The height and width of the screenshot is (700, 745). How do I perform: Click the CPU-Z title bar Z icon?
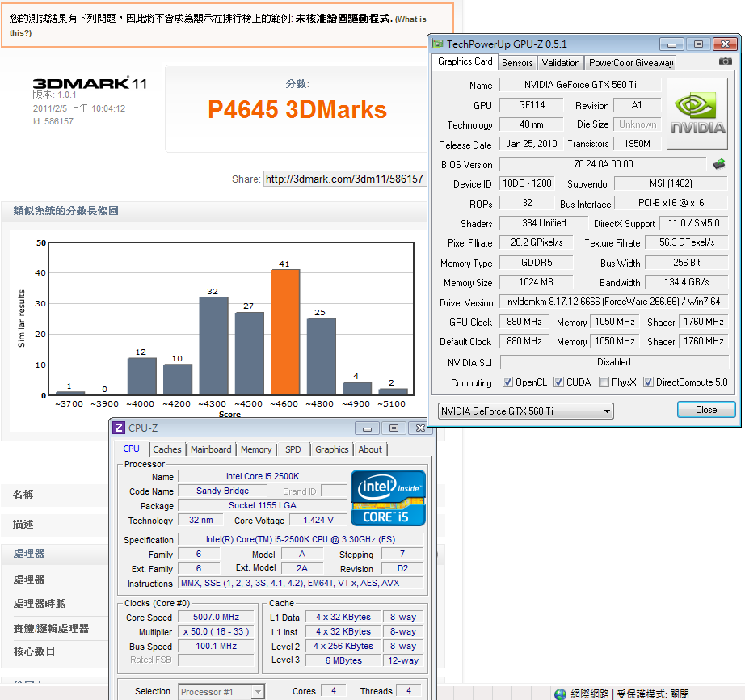(x=119, y=428)
